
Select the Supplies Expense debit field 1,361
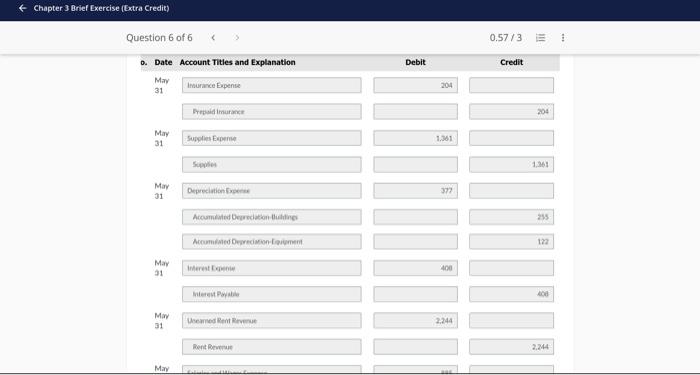click(415, 138)
